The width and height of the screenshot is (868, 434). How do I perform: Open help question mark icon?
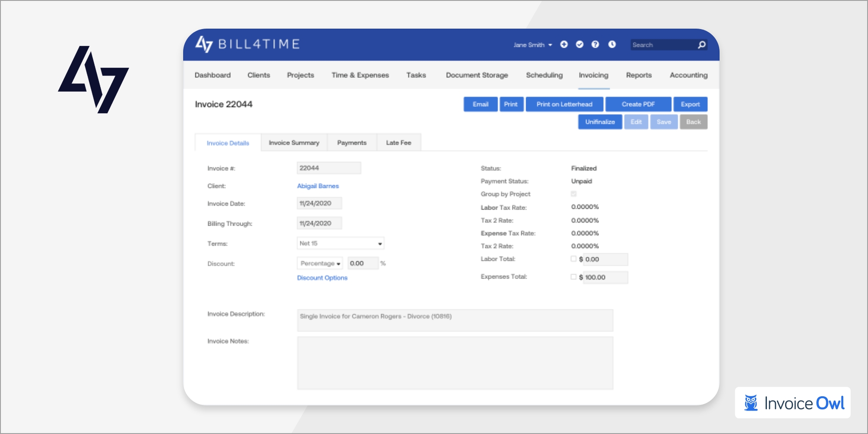(x=595, y=44)
